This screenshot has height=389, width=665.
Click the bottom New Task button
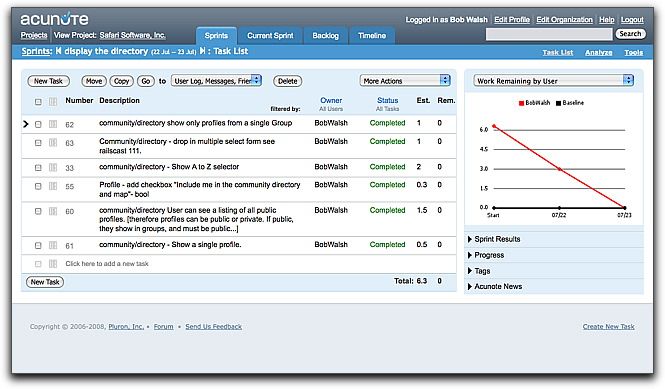point(45,282)
